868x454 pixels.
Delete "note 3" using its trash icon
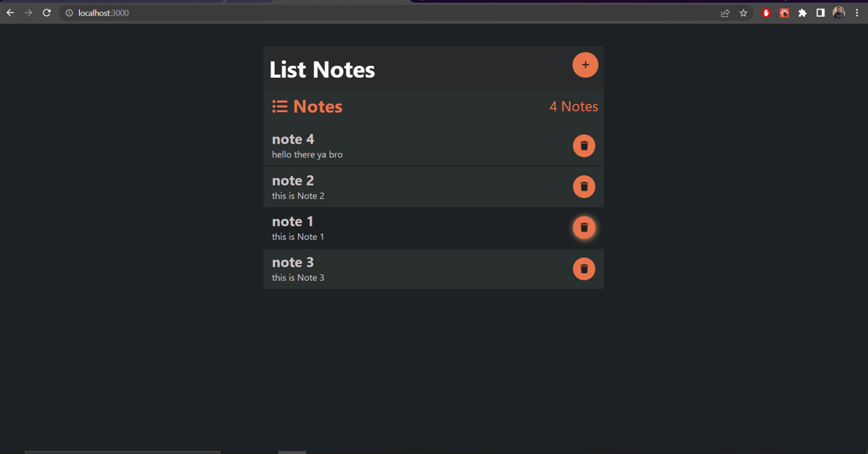pyautogui.click(x=584, y=268)
